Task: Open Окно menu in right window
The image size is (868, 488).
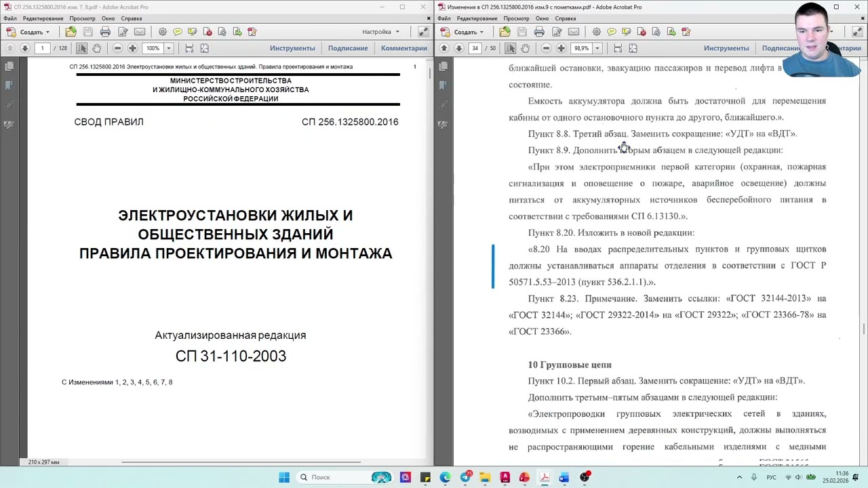Action: tap(542, 18)
